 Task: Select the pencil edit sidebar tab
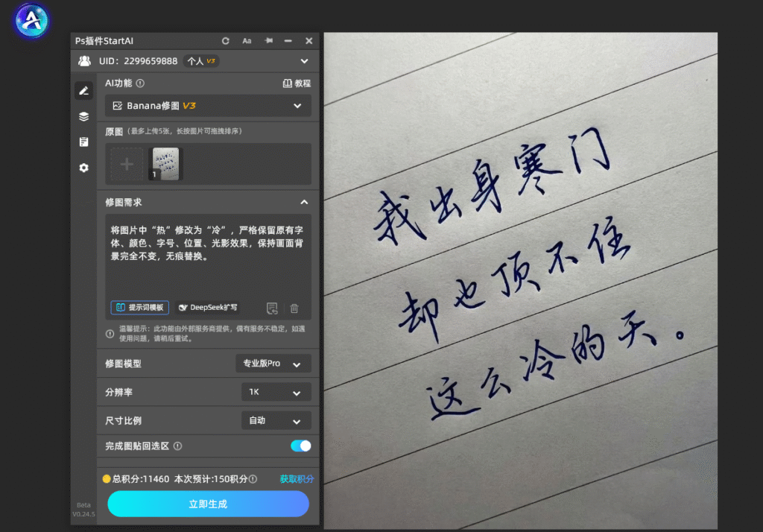[x=84, y=91]
